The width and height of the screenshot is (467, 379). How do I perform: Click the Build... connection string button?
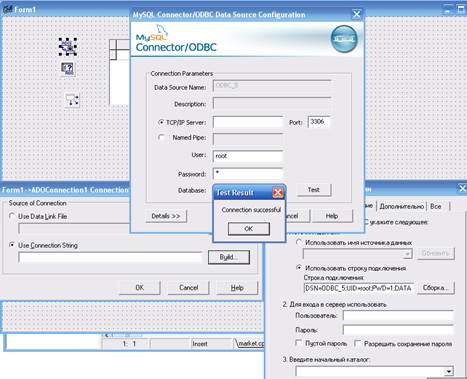pyautogui.click(x=229, y=257)
